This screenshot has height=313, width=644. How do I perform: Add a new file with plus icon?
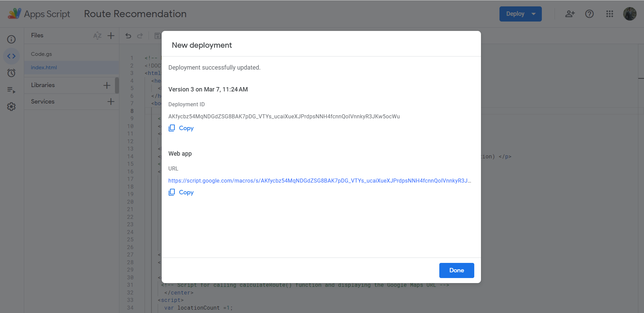pyautogui.click(x=111, y=36)
